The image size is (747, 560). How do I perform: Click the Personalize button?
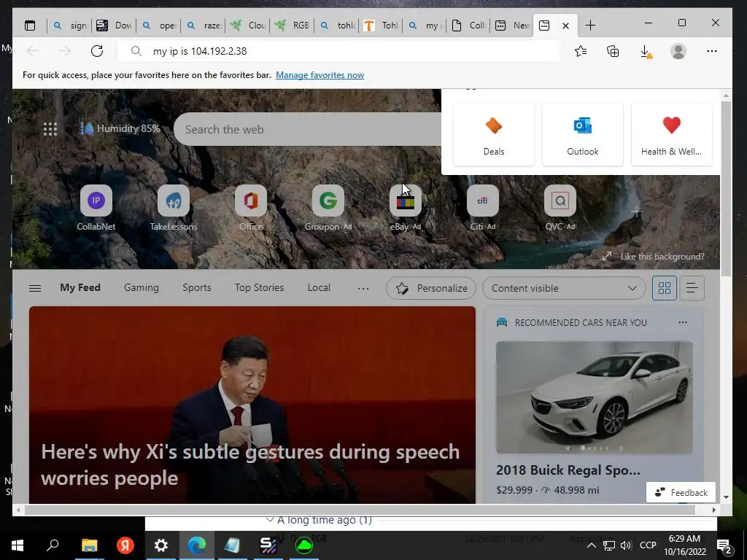click(x=431, y=288)
